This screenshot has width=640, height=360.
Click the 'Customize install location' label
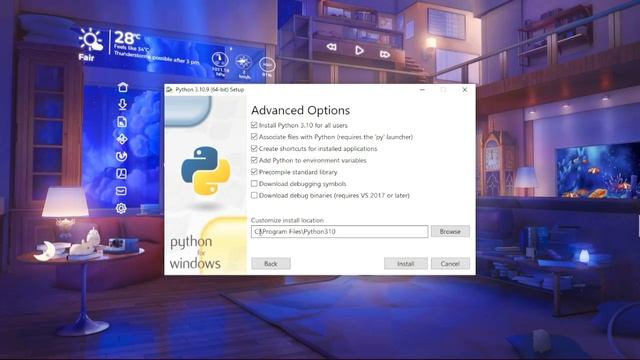(287, 220)
